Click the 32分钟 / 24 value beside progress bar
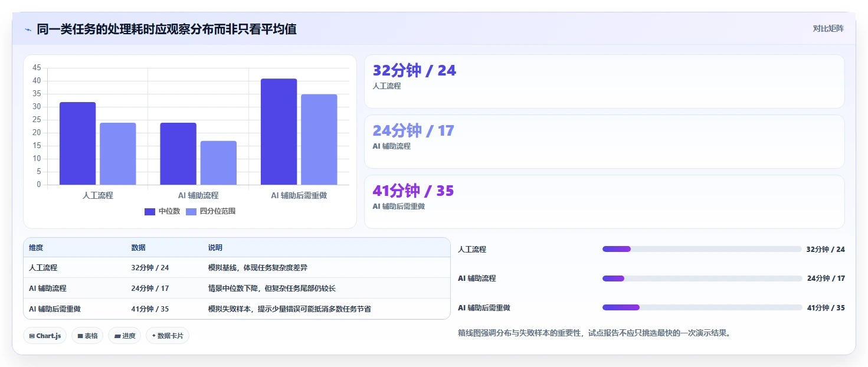 click(x=826, y=250)
